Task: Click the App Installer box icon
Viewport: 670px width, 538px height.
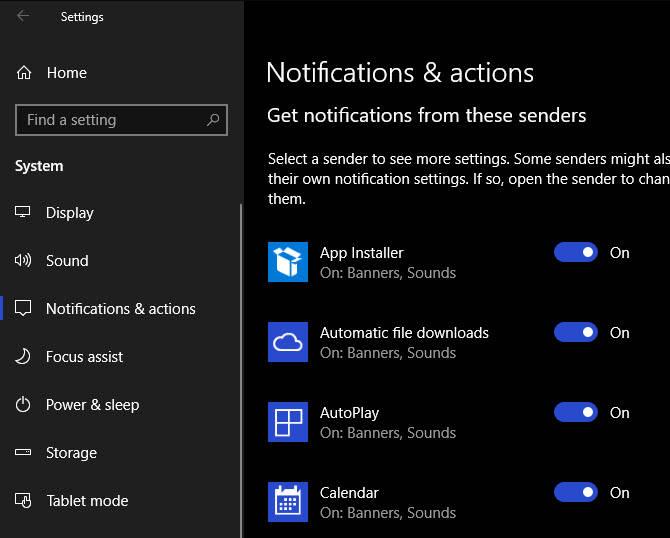Action: click(288, 262)
